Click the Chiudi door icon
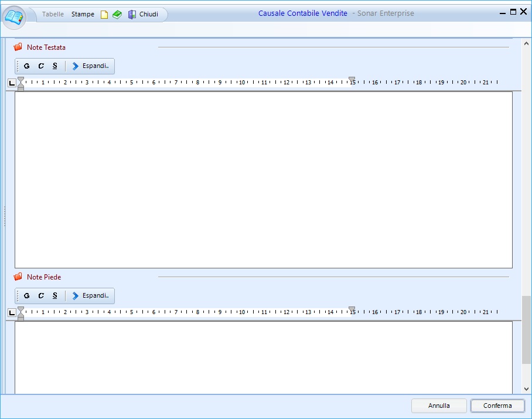The height and width of the screenshot is (419, 532). (x=132, y=15)
